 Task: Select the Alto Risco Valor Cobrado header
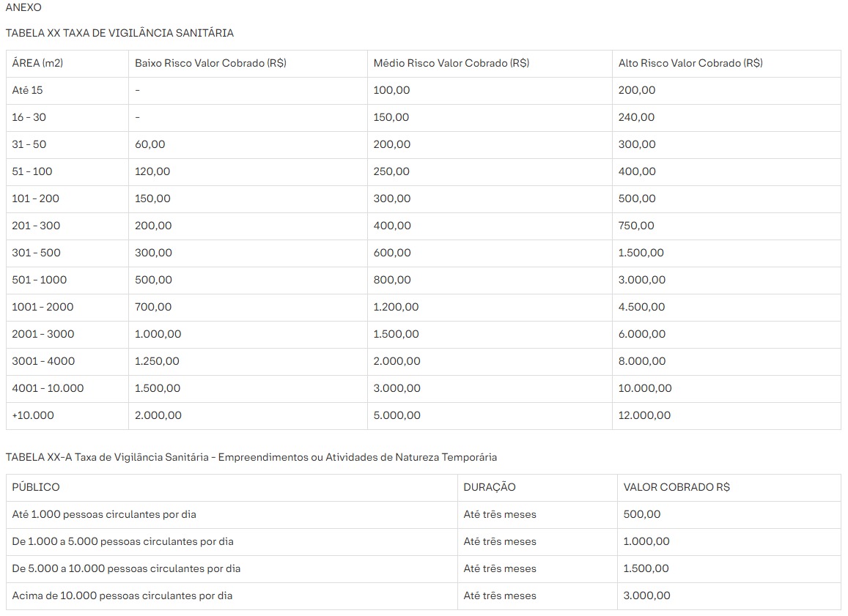(690, 63)
